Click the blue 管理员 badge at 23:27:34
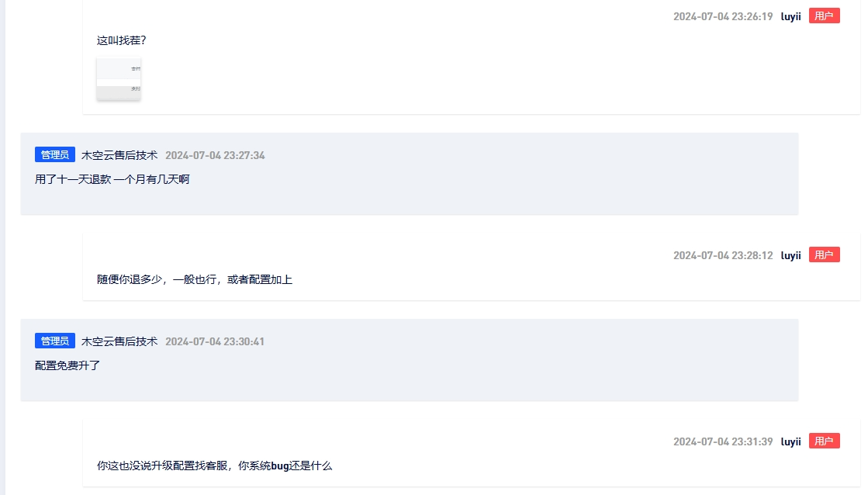Image resolution: width=868 pixels, height=495 pixels. coord(55,154)
